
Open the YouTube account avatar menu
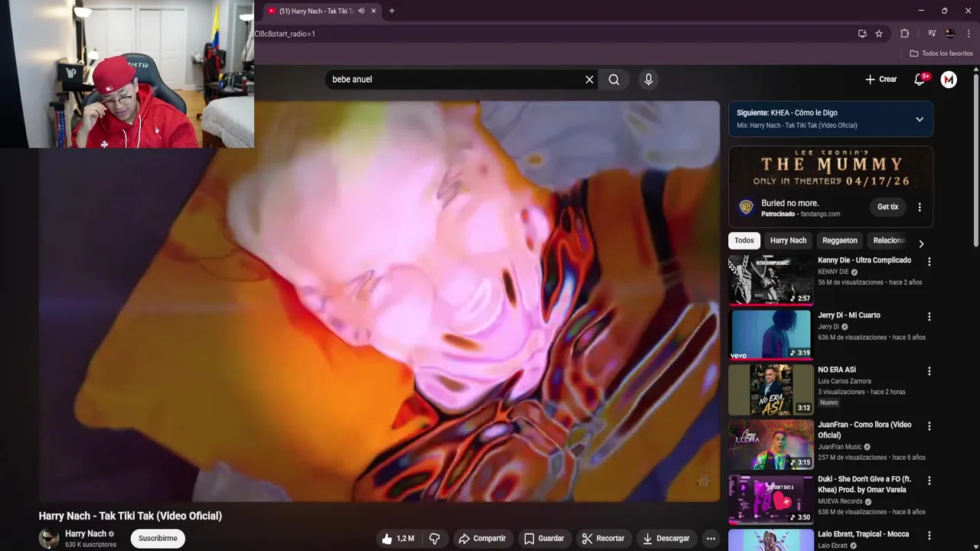click(949, 80)
